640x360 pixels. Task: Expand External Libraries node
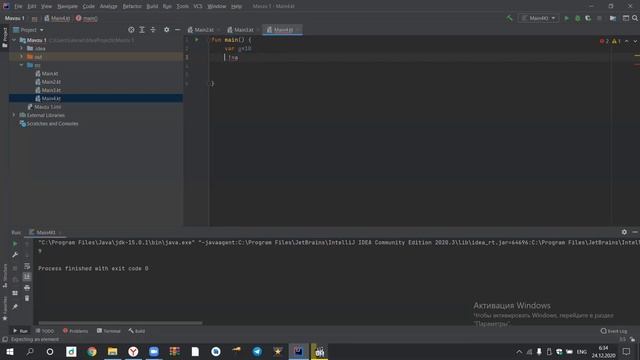[14, 115]
